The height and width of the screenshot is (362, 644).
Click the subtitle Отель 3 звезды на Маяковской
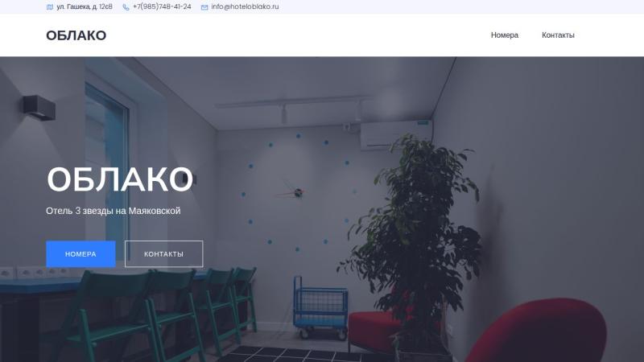click(114, 211)
